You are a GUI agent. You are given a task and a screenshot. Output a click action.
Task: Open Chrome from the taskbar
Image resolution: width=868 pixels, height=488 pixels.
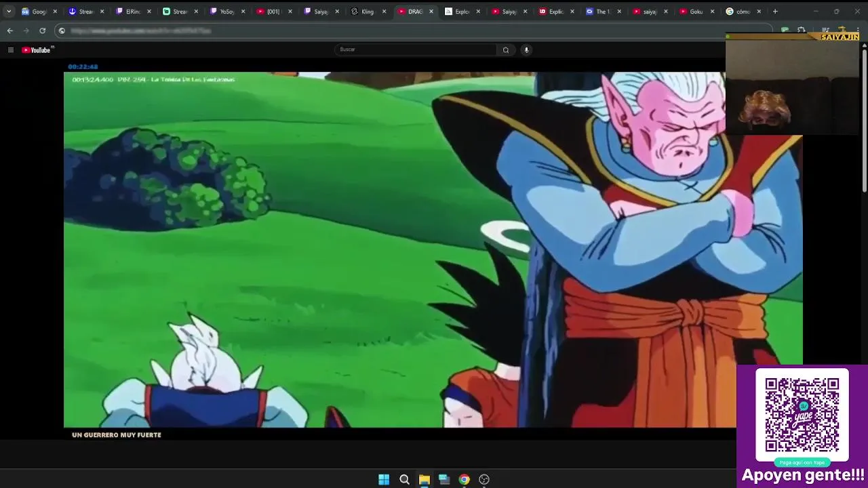(x=464, y=479)
